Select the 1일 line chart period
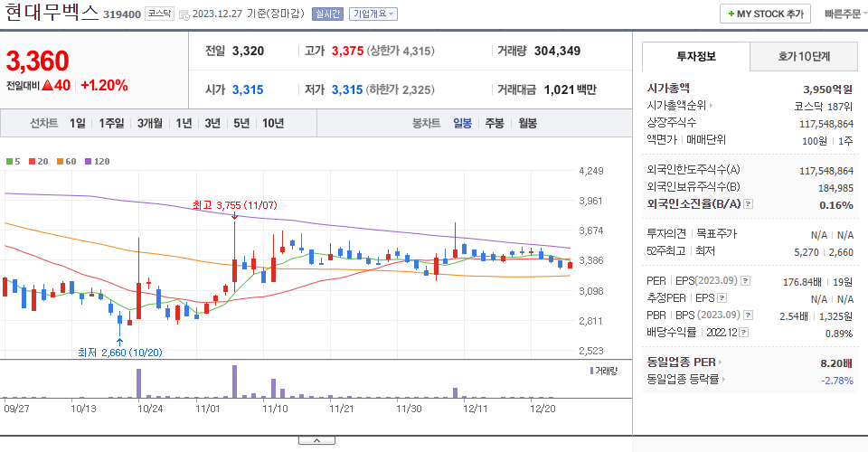This screenshot has height=452, width=868. coord(78,123)
